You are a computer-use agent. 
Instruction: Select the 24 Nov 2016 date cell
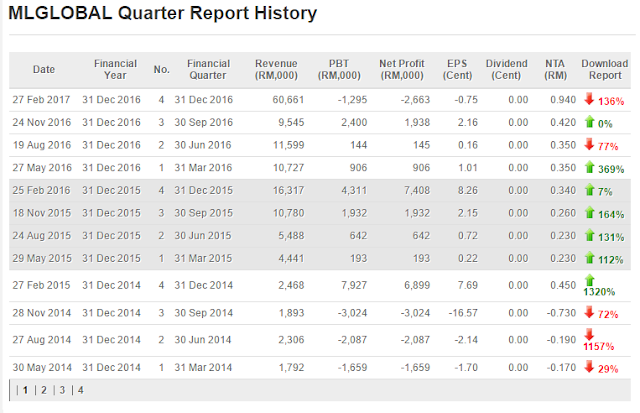(42, 122)
